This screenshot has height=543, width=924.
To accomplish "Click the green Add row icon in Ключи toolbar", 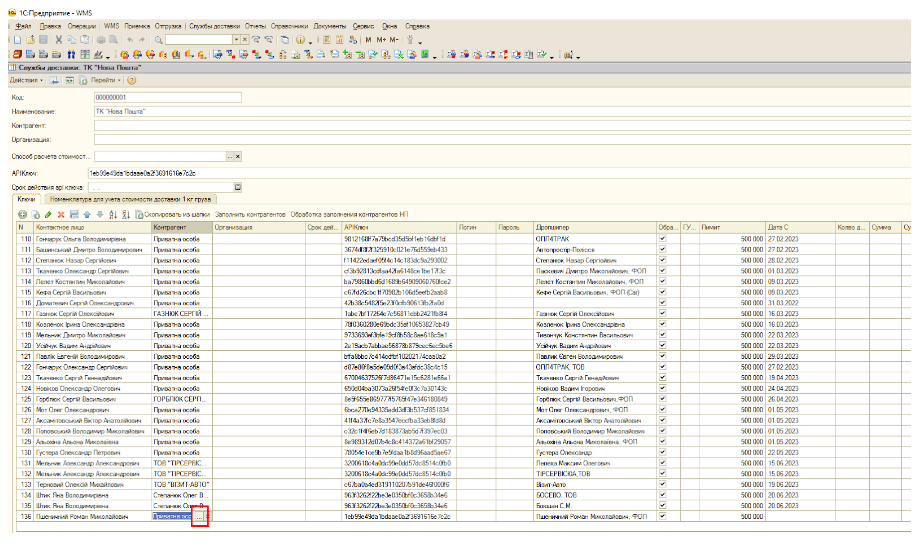I will (23, 215).
